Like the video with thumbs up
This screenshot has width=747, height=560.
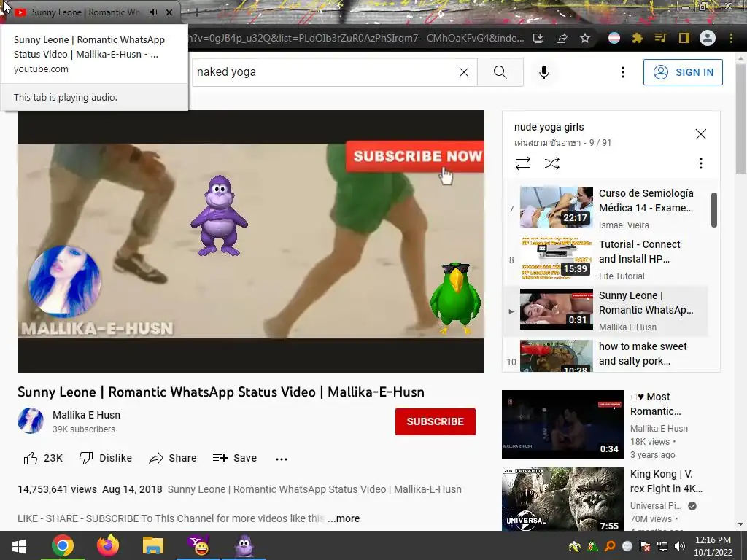43,458
